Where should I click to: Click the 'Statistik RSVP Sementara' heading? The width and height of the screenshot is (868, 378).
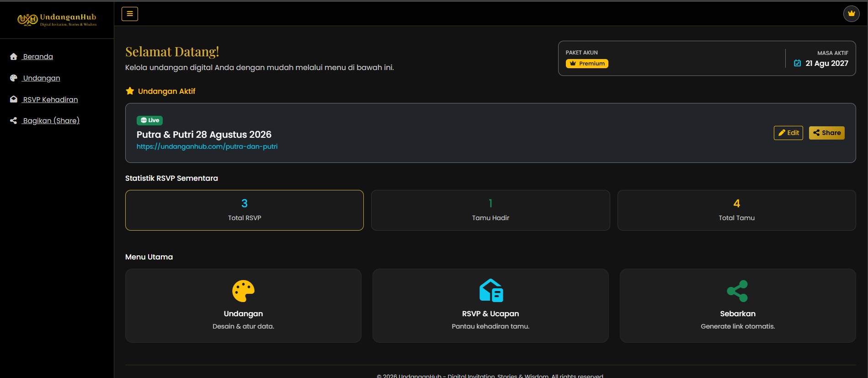[171, 178]
